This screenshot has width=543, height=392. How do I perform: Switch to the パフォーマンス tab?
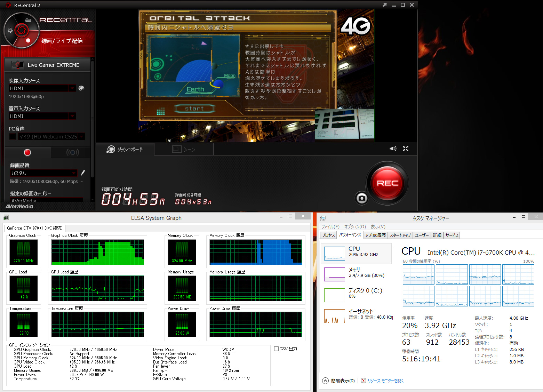[x=350, y=235]
